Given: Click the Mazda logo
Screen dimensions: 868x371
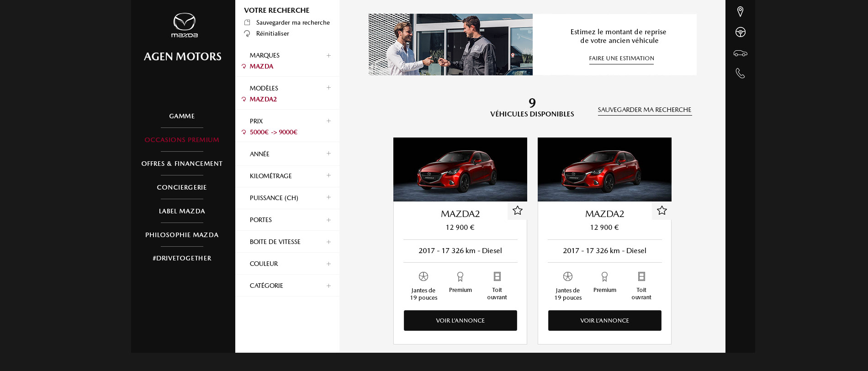Looking at the screenshot, I should tap(184, 25).
